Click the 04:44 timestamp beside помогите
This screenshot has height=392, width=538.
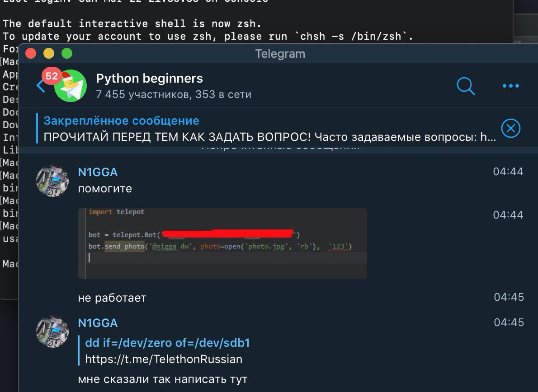click(508, 171)
